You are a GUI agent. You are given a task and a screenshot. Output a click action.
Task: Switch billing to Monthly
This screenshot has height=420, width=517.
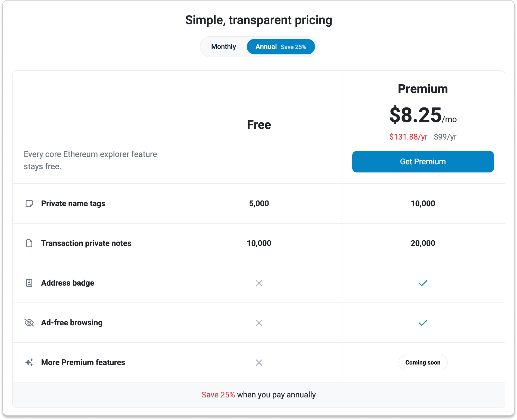click(x=223, y=47)
